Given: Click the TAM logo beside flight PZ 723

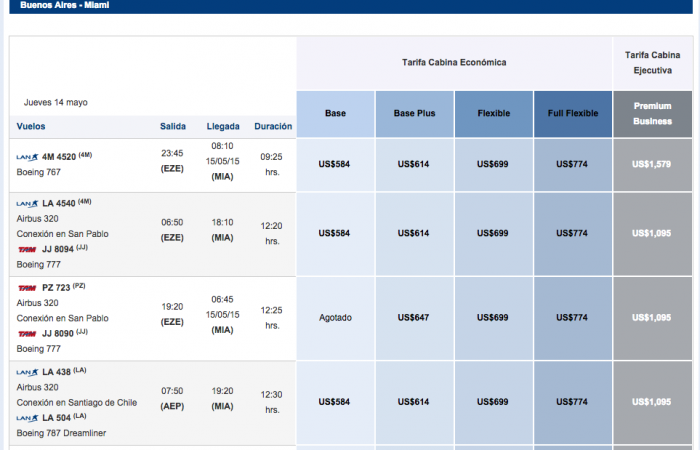Looking at the screenshot, I should 27,287.
